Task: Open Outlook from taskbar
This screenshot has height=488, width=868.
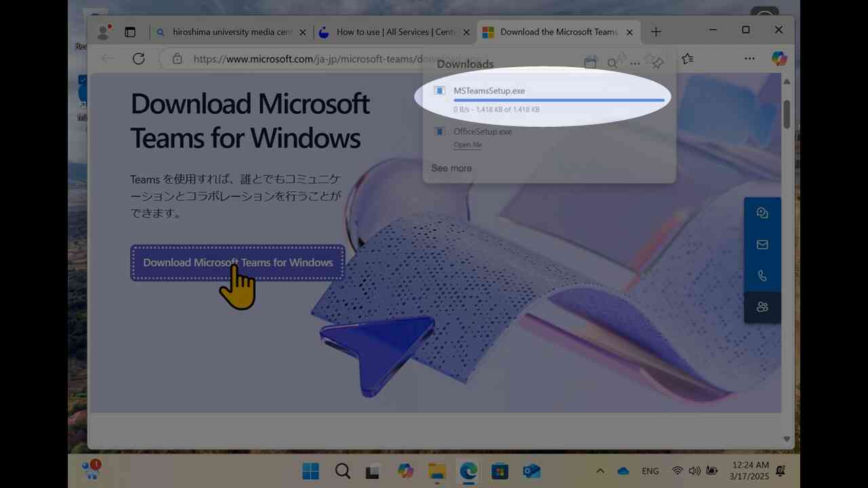Action: [x=532, y=471]
